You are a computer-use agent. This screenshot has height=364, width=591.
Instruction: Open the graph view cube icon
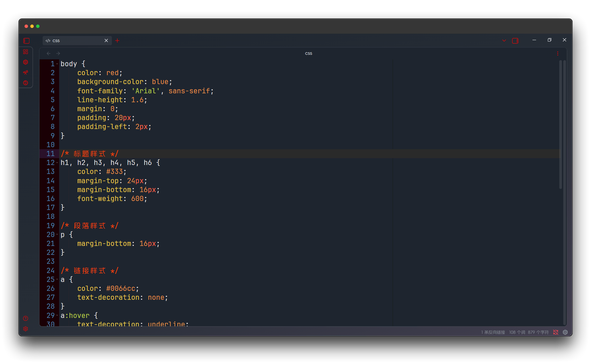click(26, 62)
